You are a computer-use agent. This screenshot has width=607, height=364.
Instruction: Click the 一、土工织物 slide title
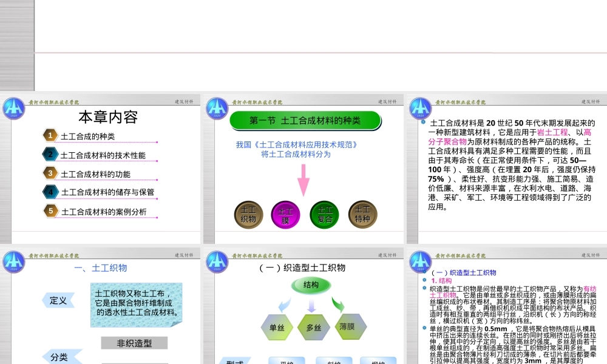[x=101, y=268]
